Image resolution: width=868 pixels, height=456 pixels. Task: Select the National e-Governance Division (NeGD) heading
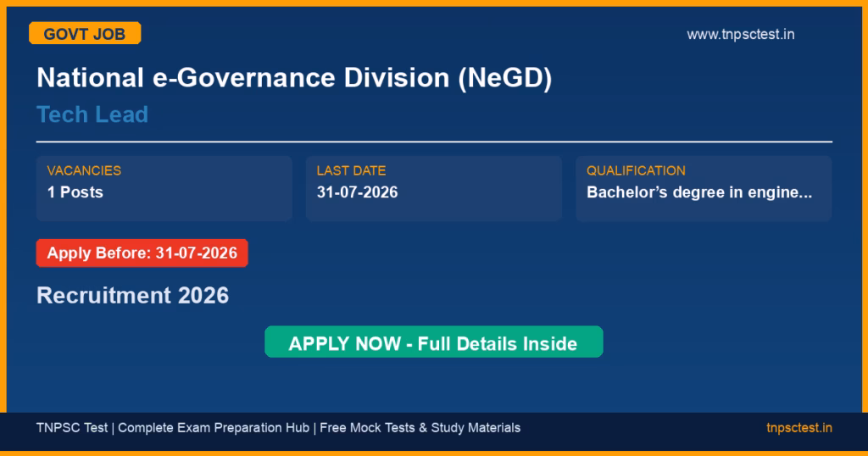pyautogui.click(x=294, y=78)
